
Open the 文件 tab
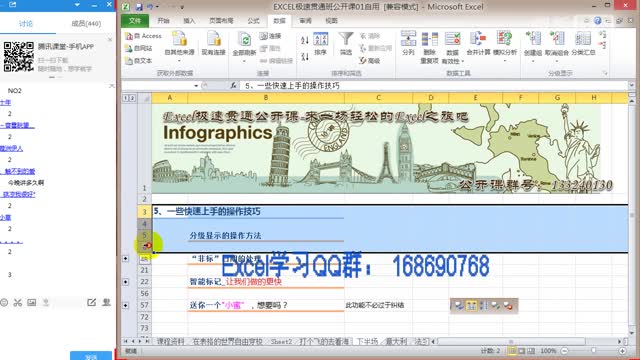pyautogui.click(x=135, y=20)
